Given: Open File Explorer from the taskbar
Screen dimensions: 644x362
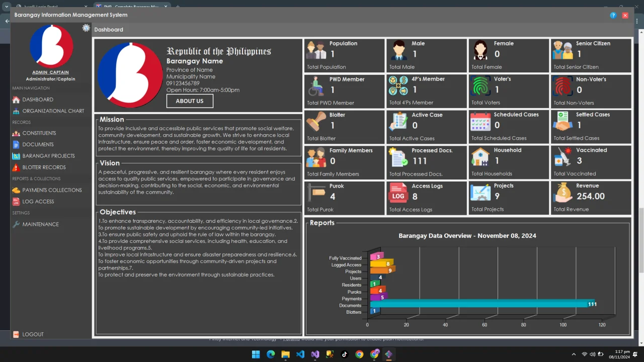Looking at the screenshot, I should [285, 354].
